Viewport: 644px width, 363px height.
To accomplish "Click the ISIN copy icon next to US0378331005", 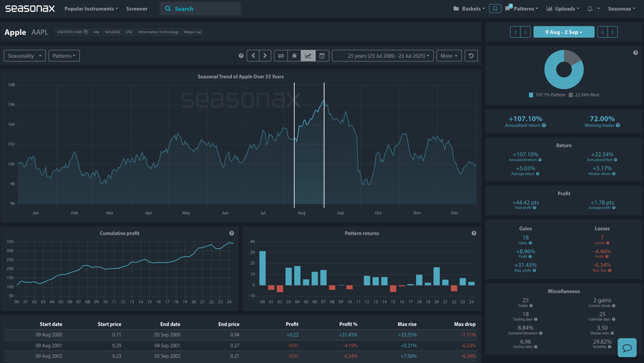I will [x=86, y=32].
